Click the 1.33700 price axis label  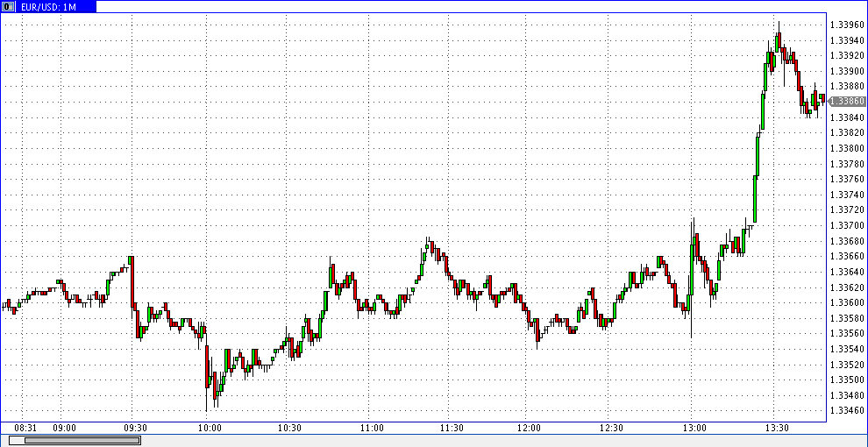tap(848, 225)
